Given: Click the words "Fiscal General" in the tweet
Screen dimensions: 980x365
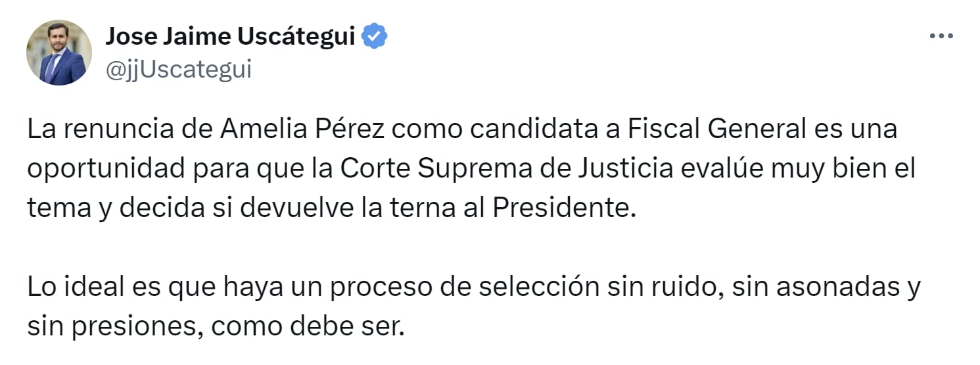Looking at the screenshot, I should click(x=716, y=128).
